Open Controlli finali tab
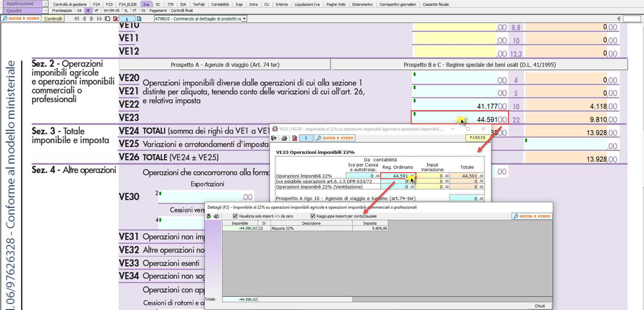644x310 pixels. [182, 11]
